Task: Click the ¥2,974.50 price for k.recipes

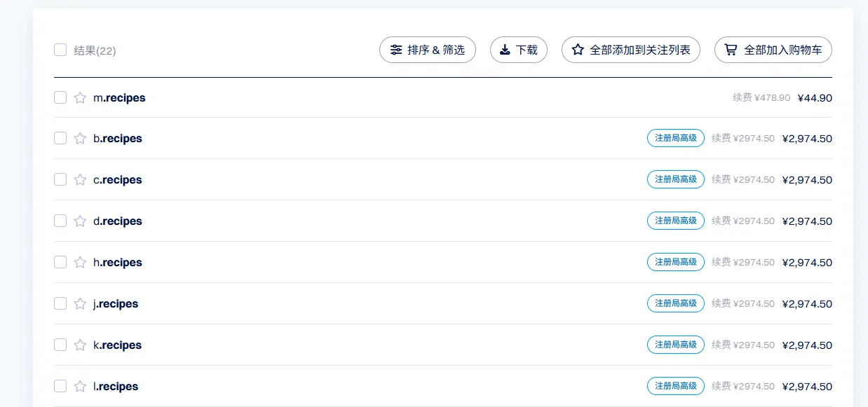Action: (x=807, y=345)
